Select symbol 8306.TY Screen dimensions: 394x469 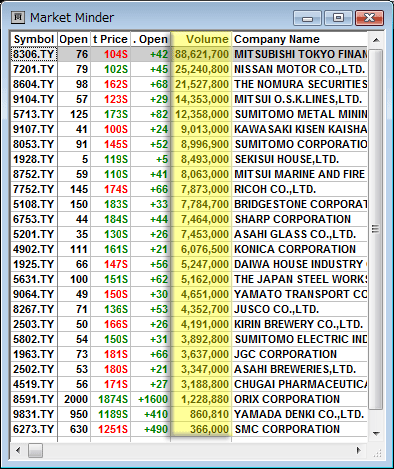click(33, 54)
